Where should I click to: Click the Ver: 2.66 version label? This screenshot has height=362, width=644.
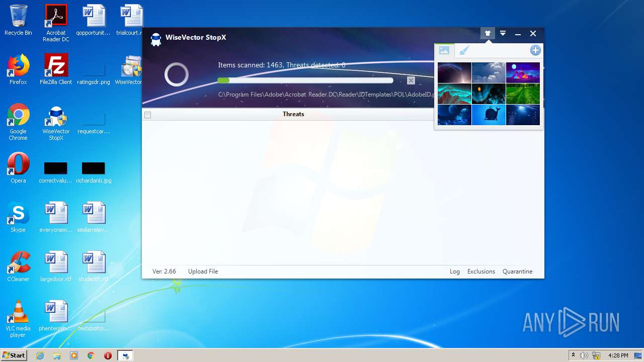(164, 271)
